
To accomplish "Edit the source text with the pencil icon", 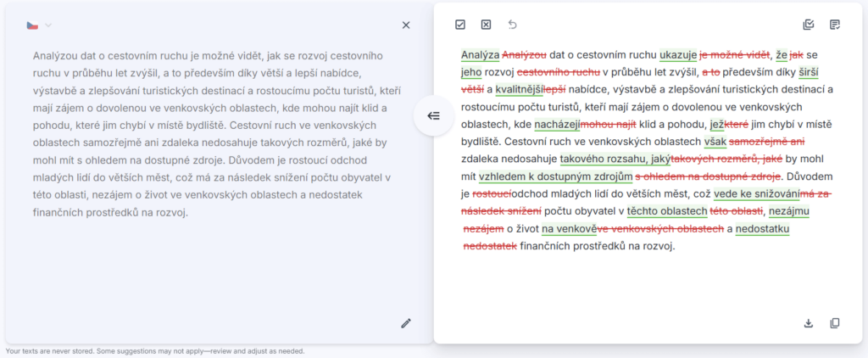I will coord(406,323).
